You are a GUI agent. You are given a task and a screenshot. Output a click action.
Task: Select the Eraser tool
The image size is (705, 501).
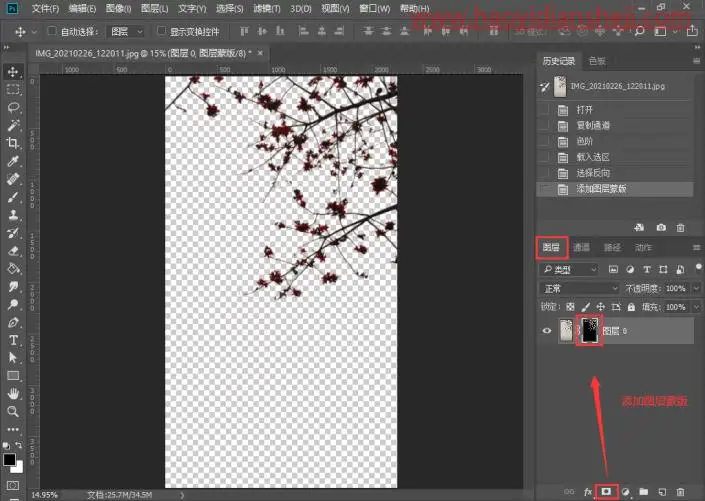coord(13,250)
